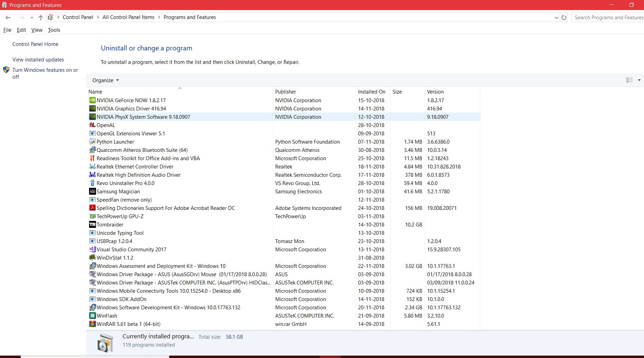Click the Adobe Spelling Dictionaries icon
The width and height of the screenshot is (644, 358).
(92, 208)
